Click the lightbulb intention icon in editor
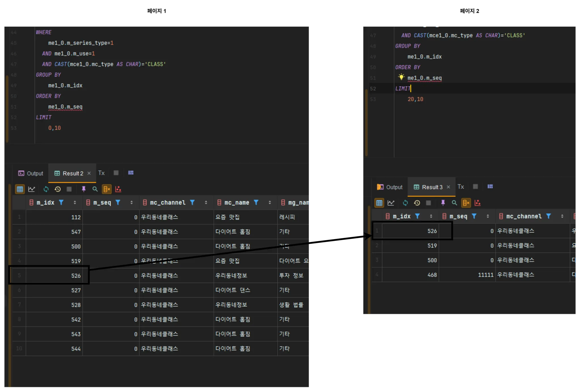The width and height of the screenshot is (580, 392). point(401,77)
